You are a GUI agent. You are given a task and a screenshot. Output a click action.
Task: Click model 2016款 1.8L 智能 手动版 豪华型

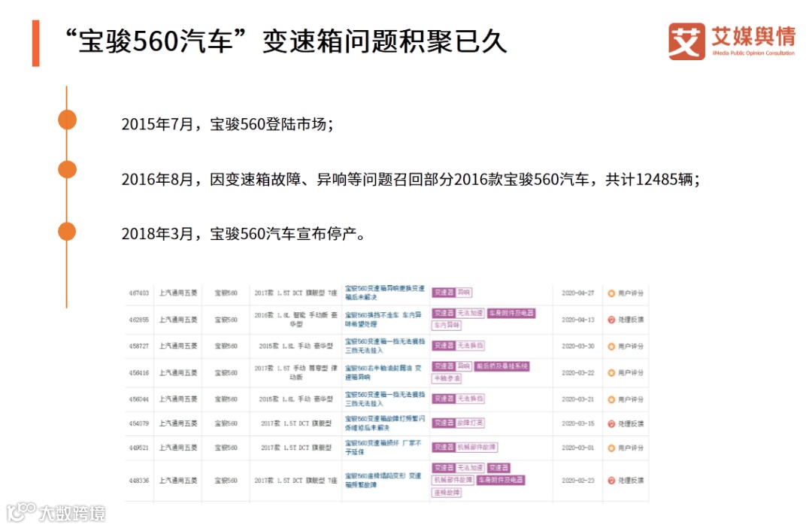295,320
